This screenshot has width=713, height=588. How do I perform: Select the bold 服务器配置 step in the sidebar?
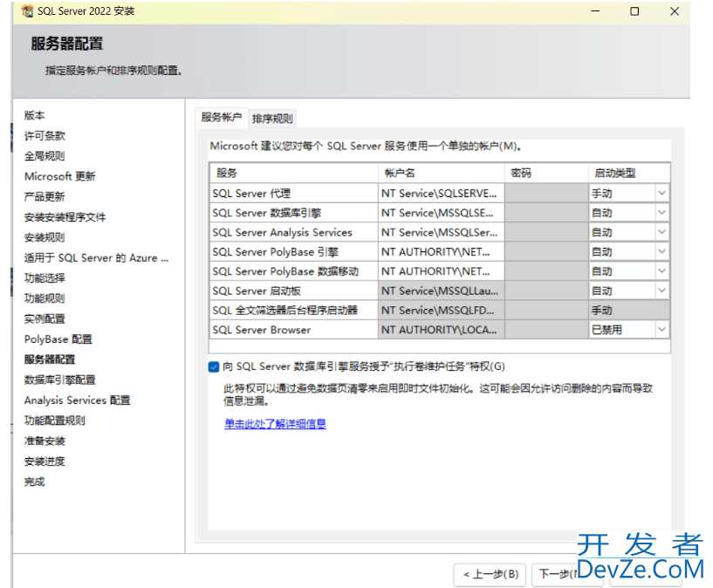point(50,359)
